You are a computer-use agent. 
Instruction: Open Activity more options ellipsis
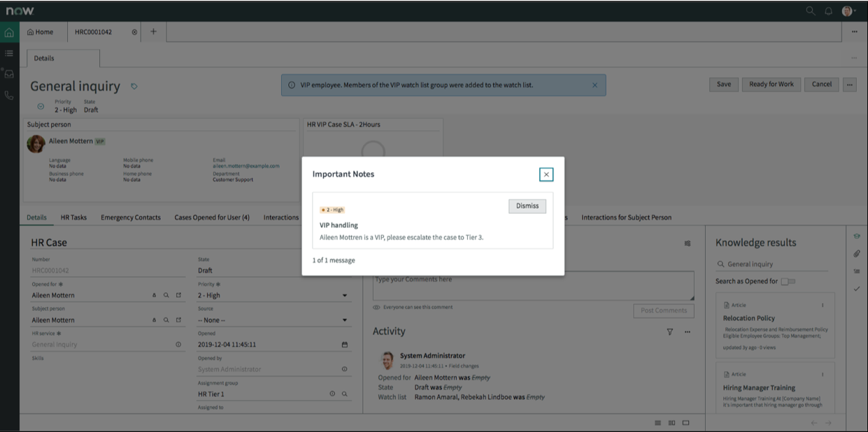[x=688, y=332]
